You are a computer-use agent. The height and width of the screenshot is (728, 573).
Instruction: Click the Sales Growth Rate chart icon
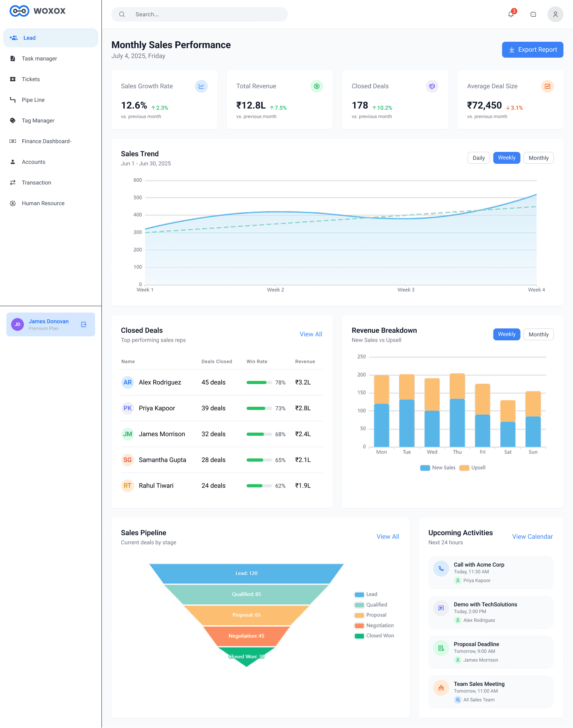pos(201,86)
